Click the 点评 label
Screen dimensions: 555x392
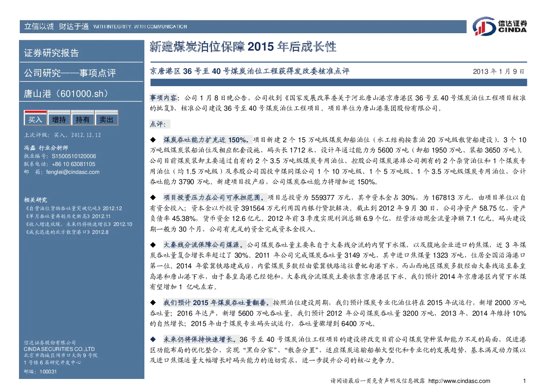point(159,124)
